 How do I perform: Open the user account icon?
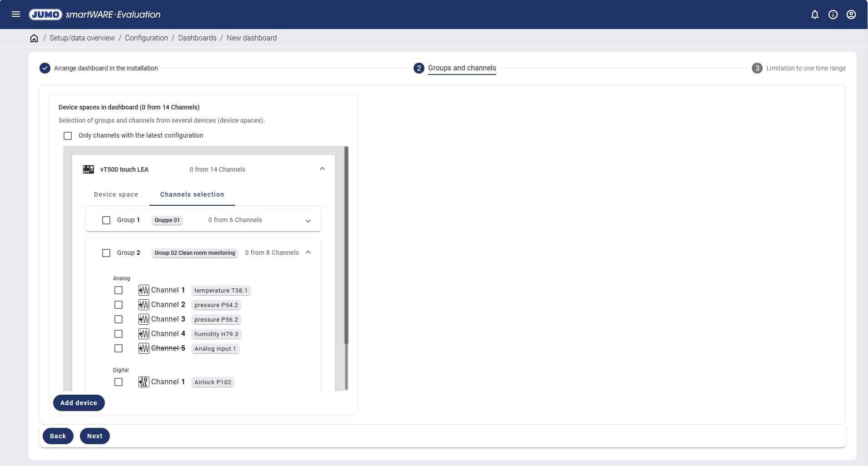(x=851, y=15)
